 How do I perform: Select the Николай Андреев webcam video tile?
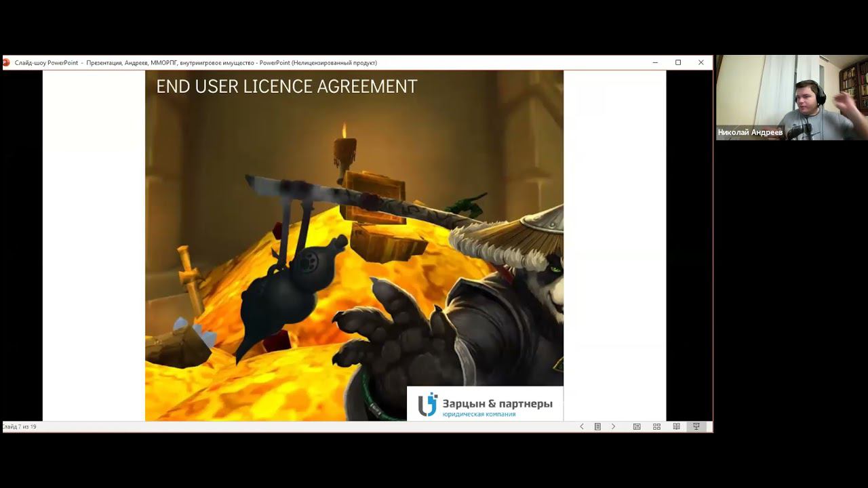point(791,98)
